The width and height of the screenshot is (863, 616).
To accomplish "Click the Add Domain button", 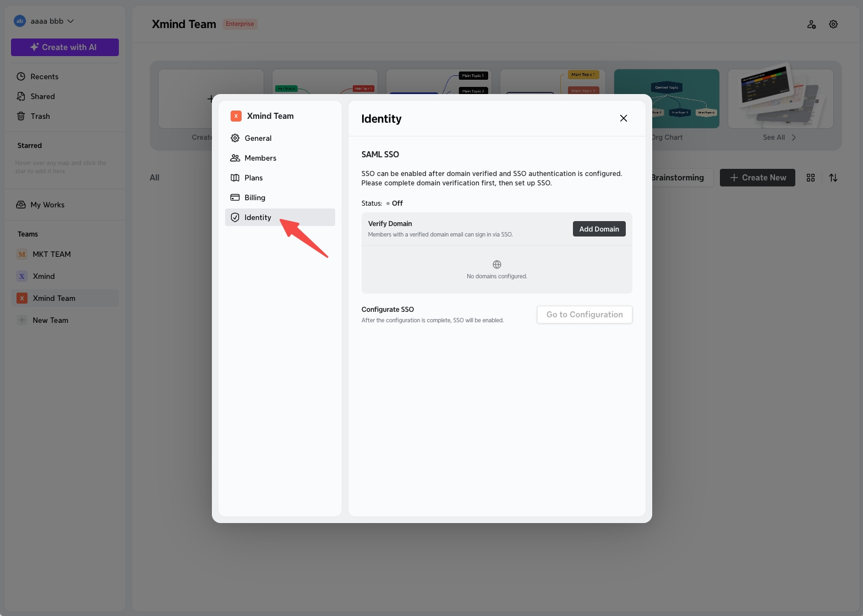I will tap(599, 229).
